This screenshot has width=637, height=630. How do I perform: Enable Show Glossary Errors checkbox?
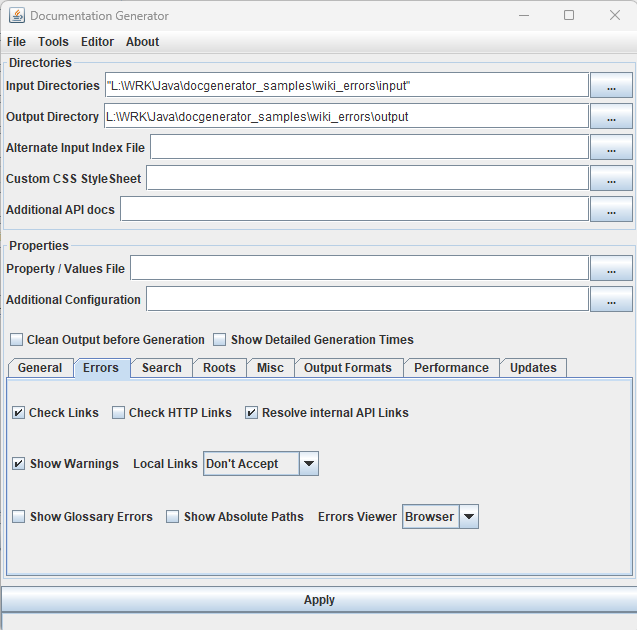18,517
